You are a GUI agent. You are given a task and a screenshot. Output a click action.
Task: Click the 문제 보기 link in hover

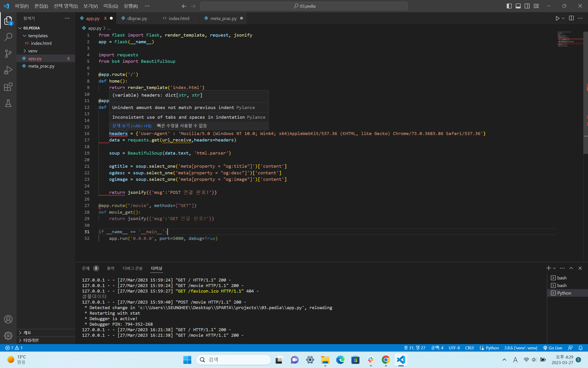132,126
